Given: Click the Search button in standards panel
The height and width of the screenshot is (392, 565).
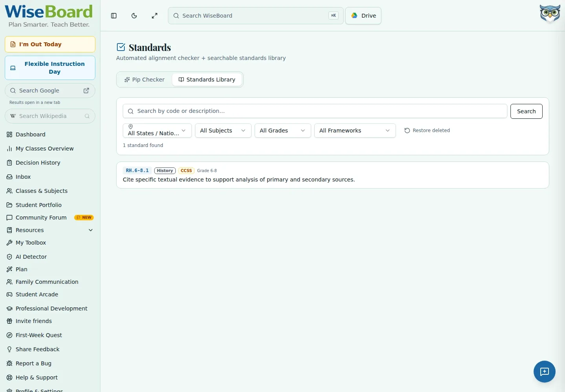Looking at the screenshot, I should 526,111.
